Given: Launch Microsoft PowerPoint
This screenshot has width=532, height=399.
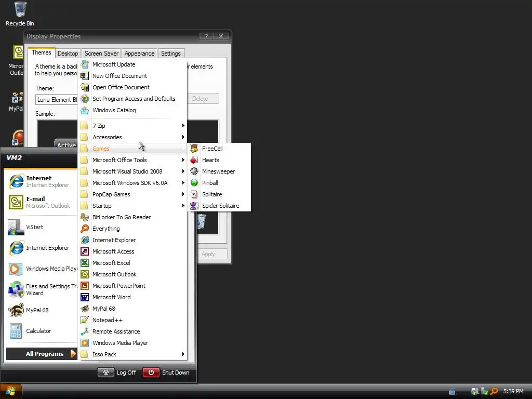Looking at the screenshot, I should tap(132, 286).
